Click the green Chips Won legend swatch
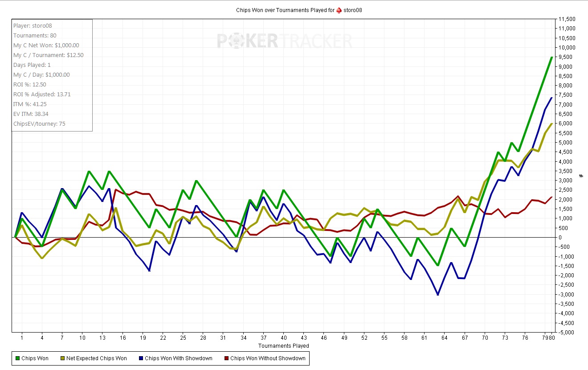588x370 pixels. (17, 358)
